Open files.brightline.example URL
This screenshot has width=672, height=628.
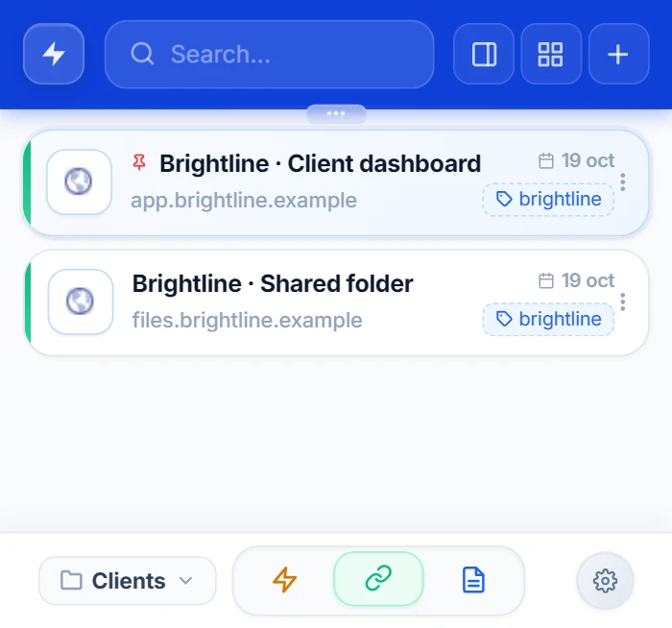pos(247,320)
